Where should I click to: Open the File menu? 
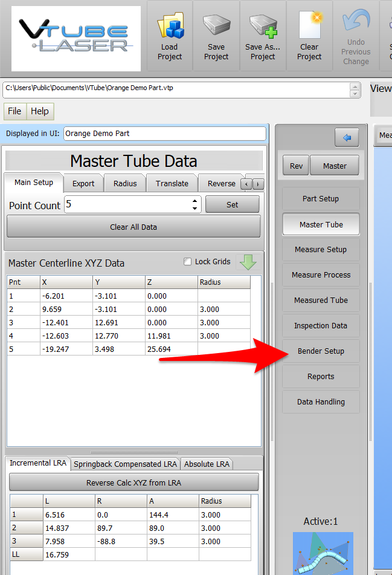tap(14, 111)
